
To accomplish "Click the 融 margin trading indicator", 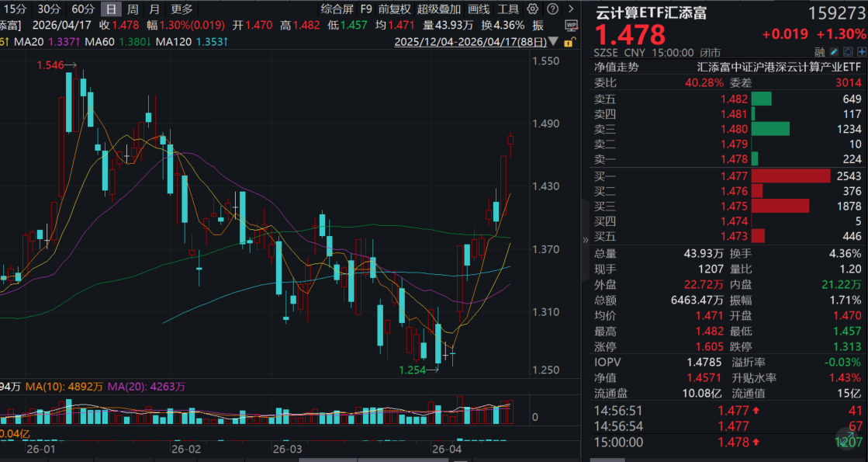I will (819, 52).
